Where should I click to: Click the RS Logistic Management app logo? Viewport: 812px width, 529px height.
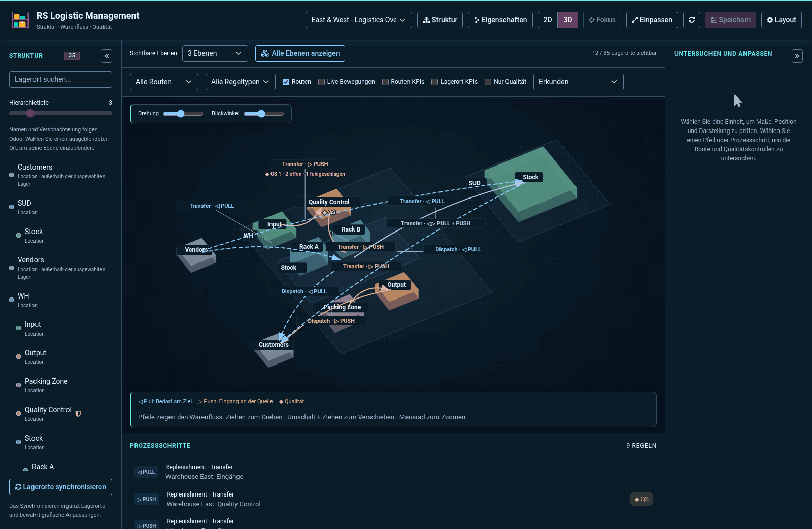[20, 20]
